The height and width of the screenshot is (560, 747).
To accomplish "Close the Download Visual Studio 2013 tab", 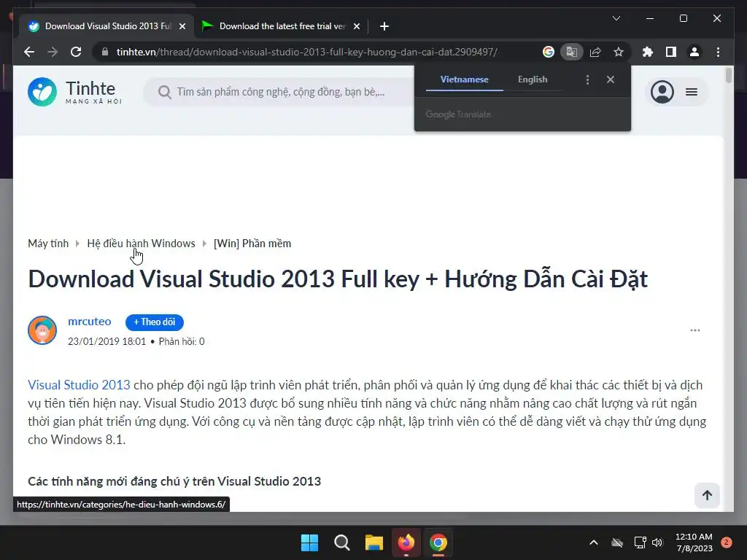I will click(182, 26).
